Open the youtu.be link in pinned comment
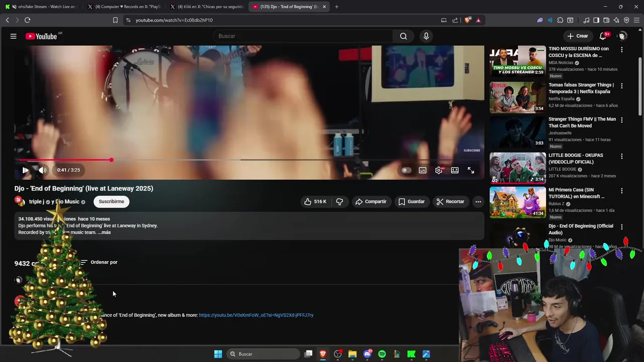Viewport: 644px width, 362px height. click(256, 315)
